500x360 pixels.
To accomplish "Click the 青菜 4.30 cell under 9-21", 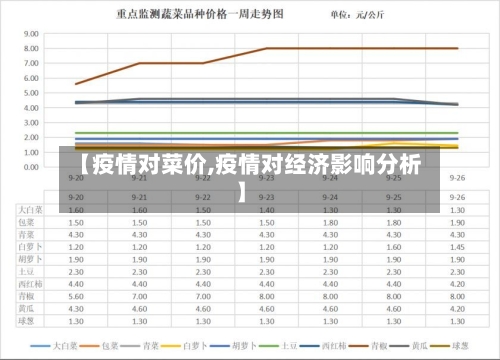I will tap(139, 235).
